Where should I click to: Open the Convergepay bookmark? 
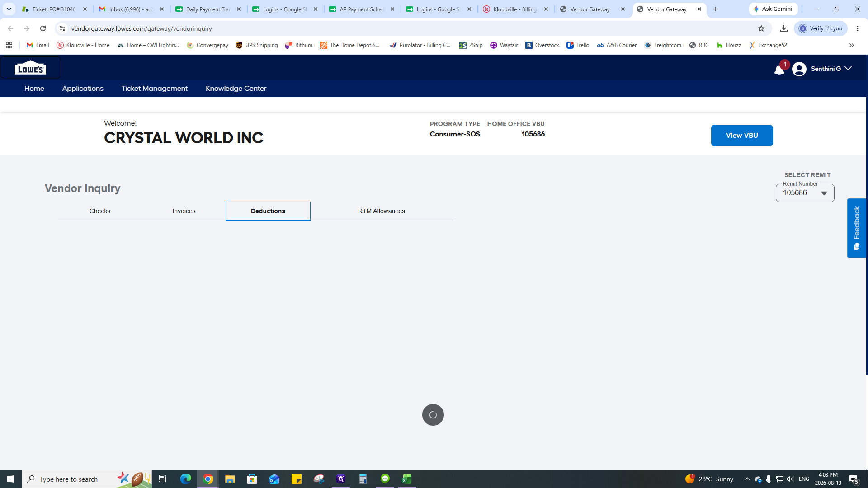[x=208, y=45]
